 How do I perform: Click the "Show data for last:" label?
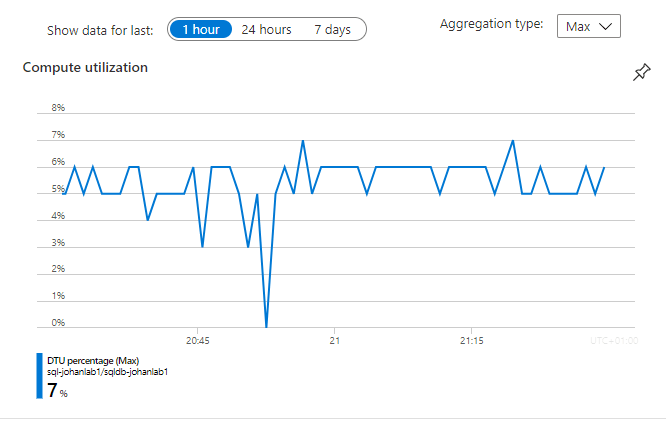pyautogui.click(x=100, y=30)
